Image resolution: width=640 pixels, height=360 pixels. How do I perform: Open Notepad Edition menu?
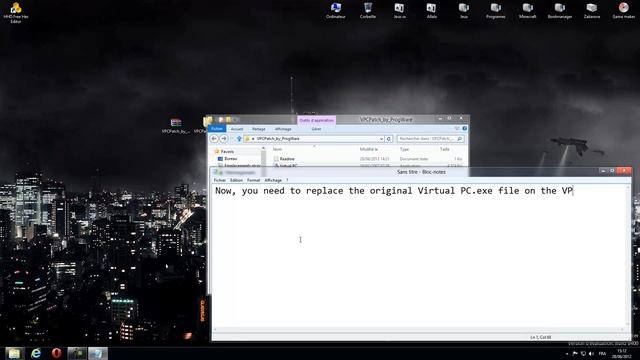[x=236, y=180]
